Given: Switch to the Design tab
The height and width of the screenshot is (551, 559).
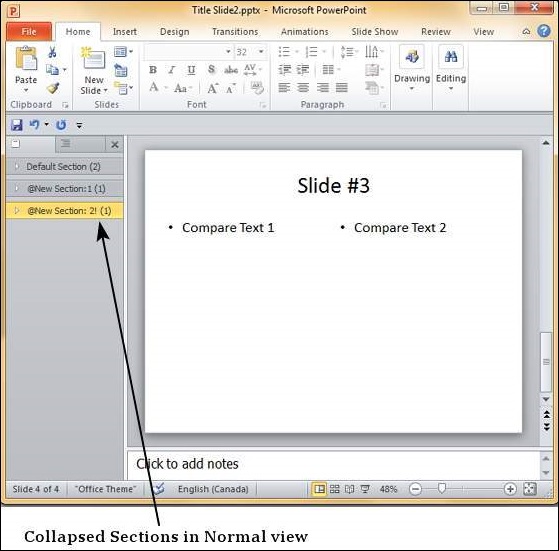Looking at the screenshot, I should click(174, 32).
